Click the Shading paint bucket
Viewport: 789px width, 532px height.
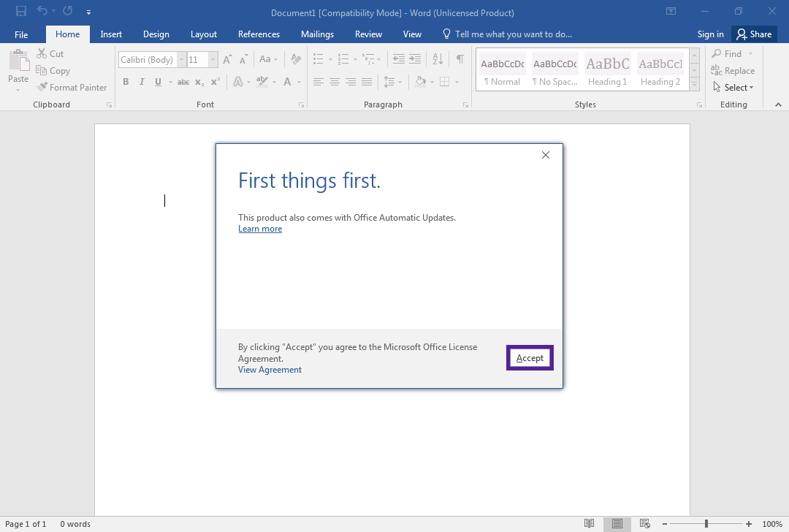[x=421, y=82]
